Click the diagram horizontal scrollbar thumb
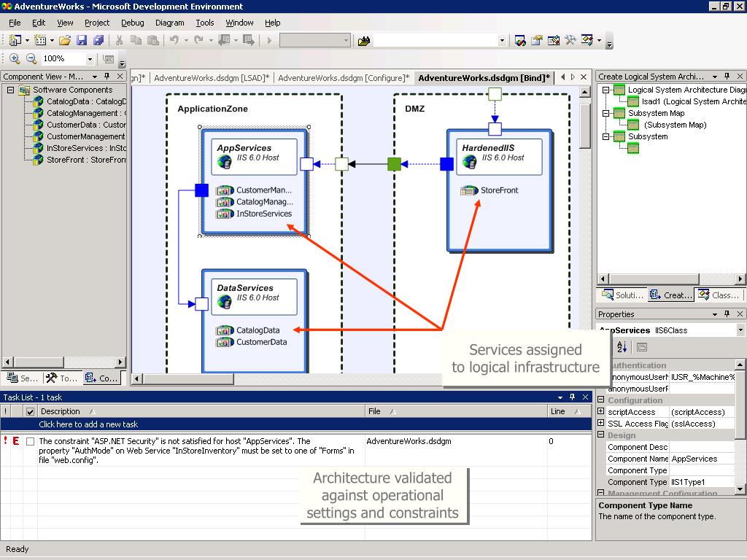 tap(188, 379)
